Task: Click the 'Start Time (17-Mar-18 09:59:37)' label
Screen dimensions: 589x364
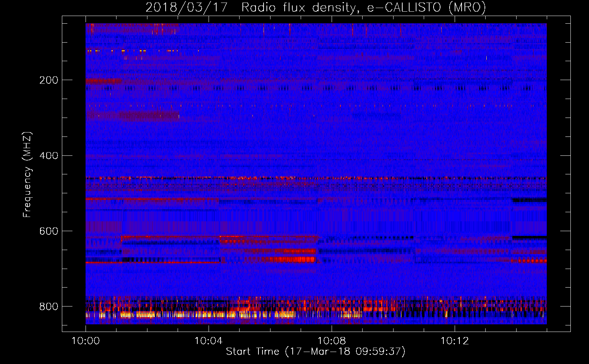Action: coord(316,352)
